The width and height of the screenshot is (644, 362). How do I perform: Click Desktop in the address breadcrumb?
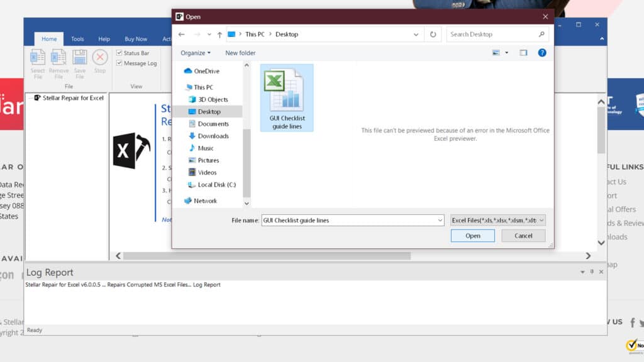click(x=287, y=35)
